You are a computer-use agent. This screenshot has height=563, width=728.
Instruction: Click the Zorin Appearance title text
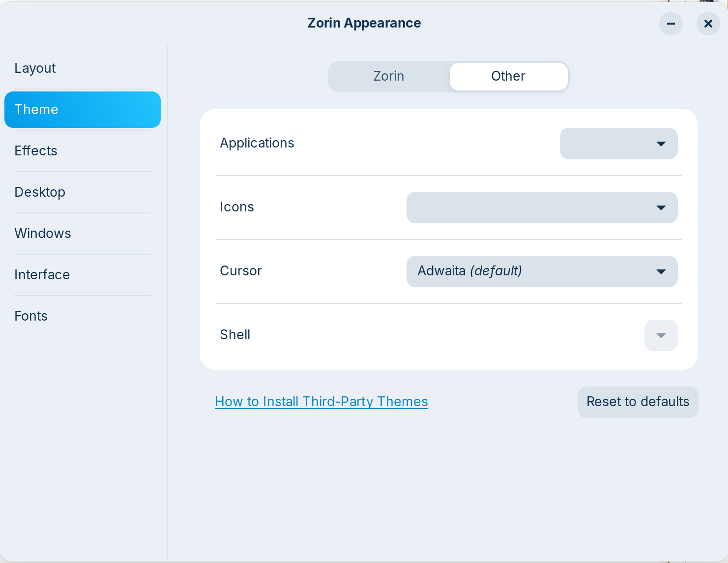[364, 23]
